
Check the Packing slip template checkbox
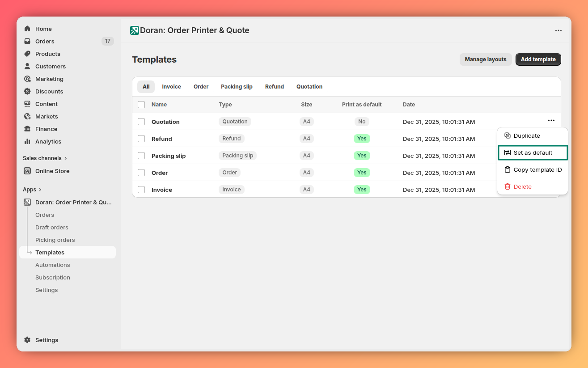[141, 156]
